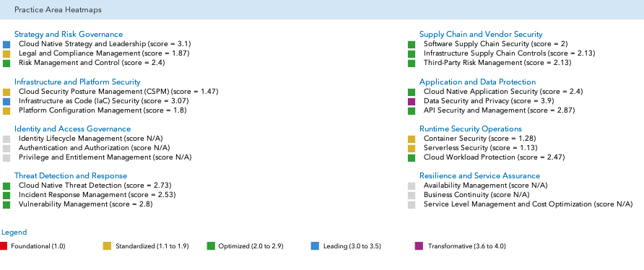The image size is (644, 270).
Task: Select the Supply Chain and Vendor Security heading
Action: coord(481,34)
